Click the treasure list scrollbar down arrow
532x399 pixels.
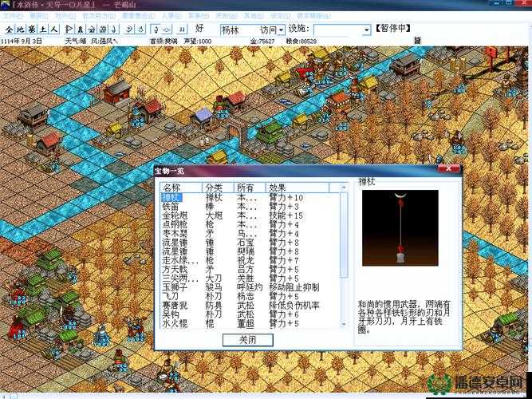point(343,324)
